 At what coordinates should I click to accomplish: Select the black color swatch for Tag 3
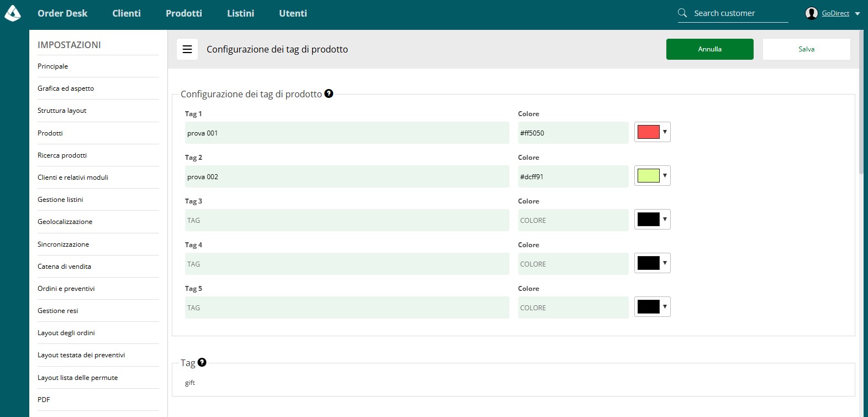click(x=649, y=219)
